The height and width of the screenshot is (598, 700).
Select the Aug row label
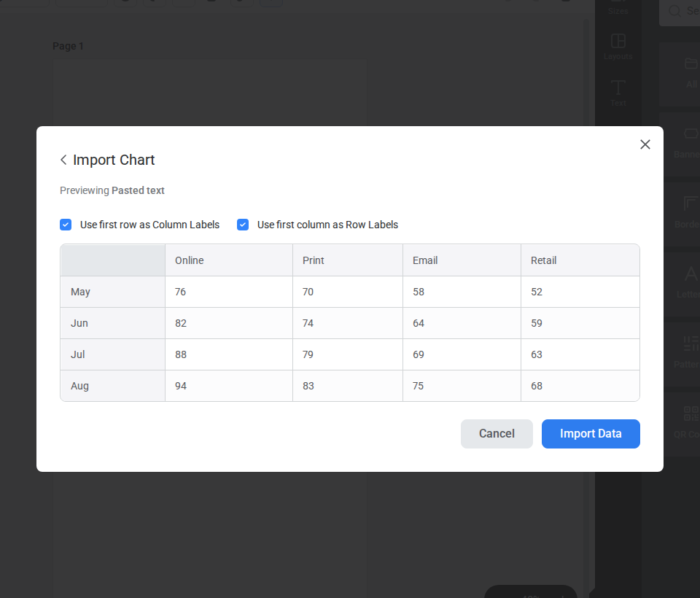click(x=113, y=386)
